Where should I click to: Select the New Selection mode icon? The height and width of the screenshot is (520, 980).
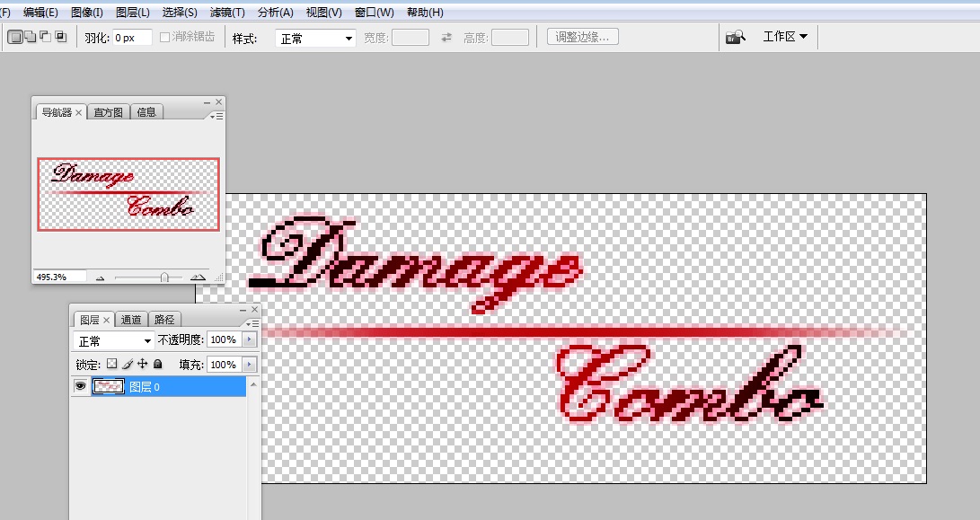(x=15, y=37)
